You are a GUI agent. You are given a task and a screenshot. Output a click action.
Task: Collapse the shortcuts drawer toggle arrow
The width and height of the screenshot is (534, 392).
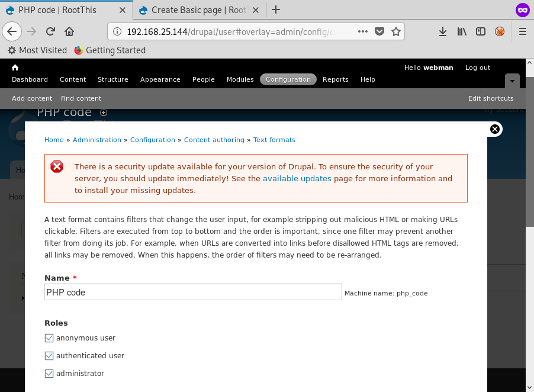(x=512, y=81)
